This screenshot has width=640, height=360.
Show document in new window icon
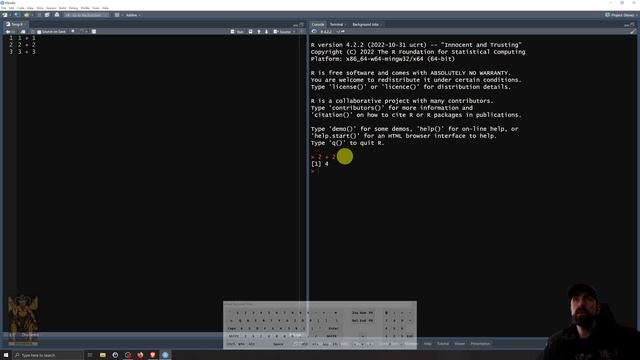pos(23,31)
